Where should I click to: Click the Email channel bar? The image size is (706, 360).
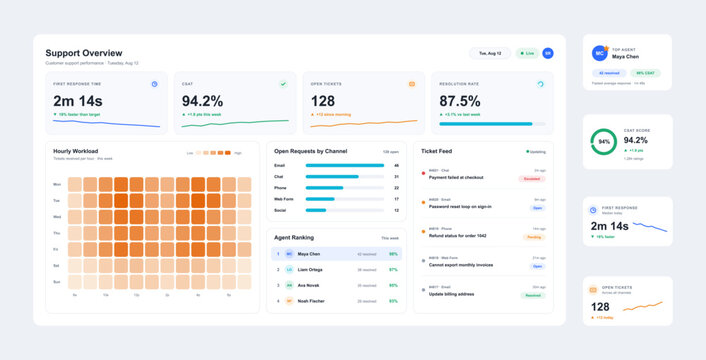345,166
